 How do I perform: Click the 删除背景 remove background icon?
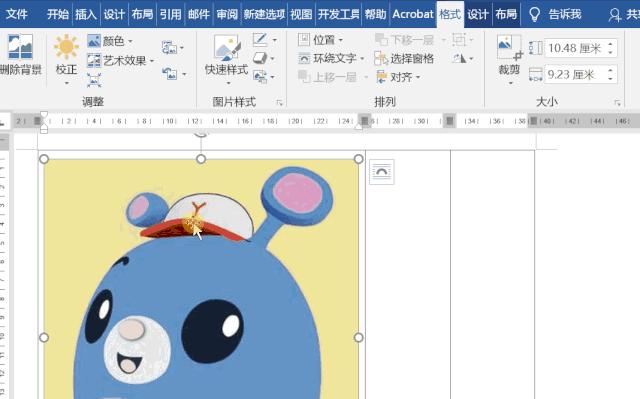tap(20, 47)
